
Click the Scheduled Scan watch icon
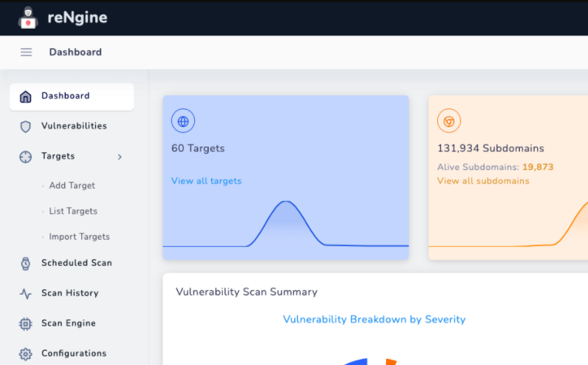[x=26, y=264]
